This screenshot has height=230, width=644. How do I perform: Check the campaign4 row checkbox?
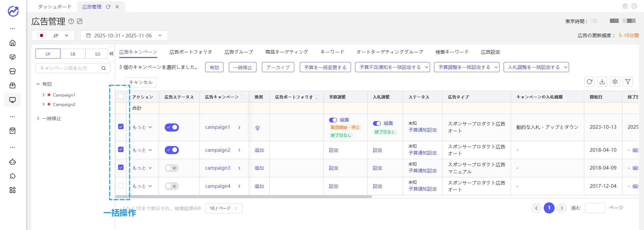[121, 185]
